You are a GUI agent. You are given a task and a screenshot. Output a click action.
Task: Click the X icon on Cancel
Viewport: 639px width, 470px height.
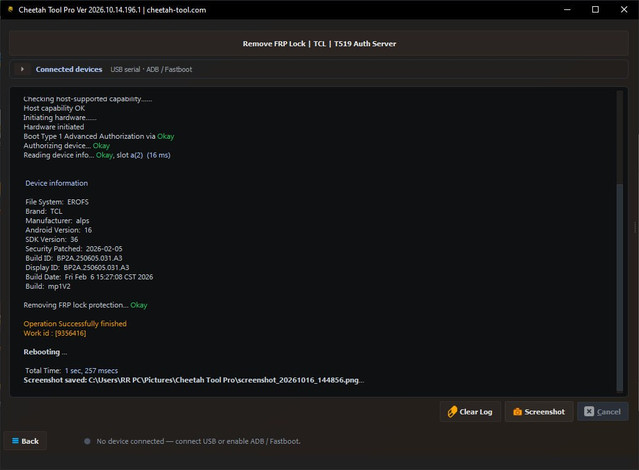pyautogui.click(x=589, y=412)
